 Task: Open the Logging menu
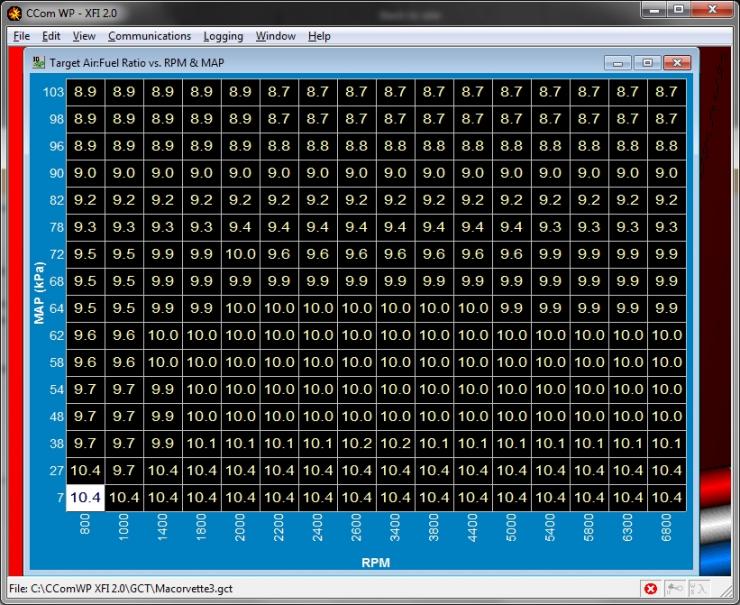(x=223, y=36)
